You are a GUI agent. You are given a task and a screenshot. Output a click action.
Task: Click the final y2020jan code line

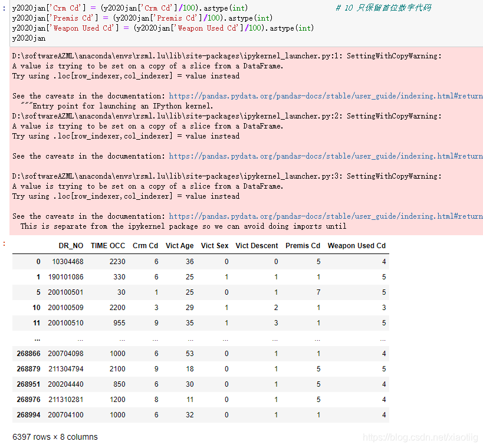[x=29, y=38]
